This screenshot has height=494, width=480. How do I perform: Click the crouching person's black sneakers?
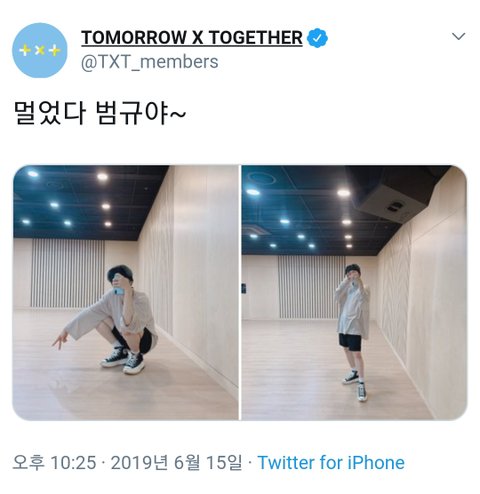(123, 359)
